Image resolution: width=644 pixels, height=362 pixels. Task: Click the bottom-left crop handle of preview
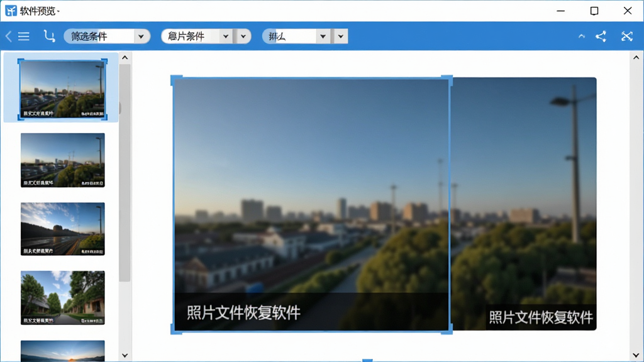176,329
